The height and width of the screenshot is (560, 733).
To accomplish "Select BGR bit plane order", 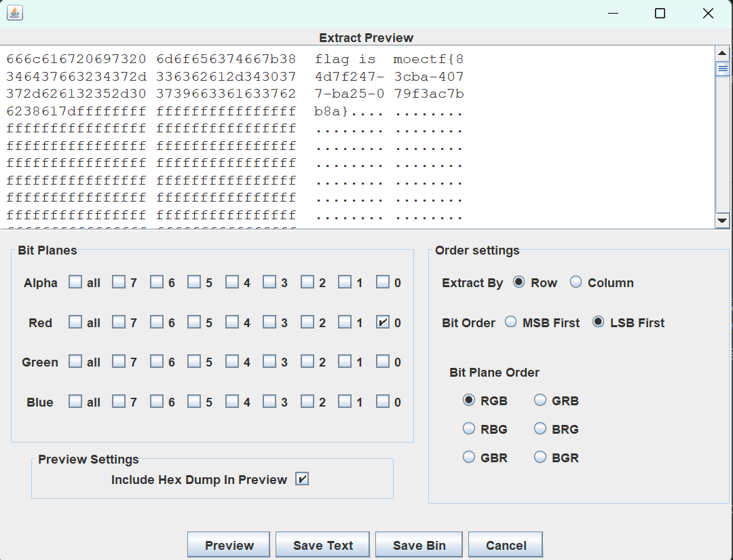I will click(540, 458).
